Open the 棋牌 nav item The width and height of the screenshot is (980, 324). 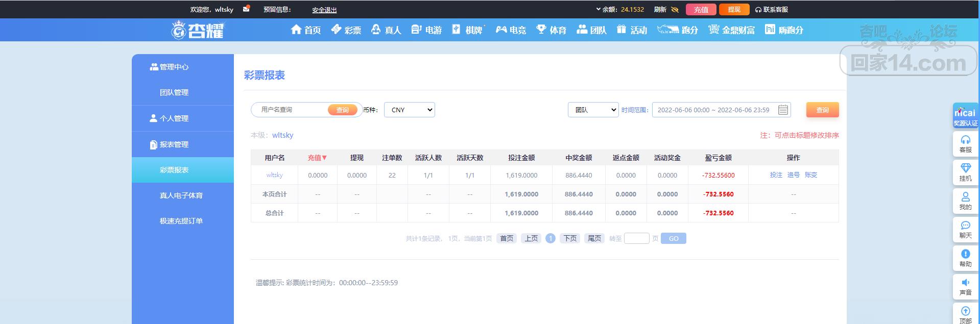pos(468,30)
